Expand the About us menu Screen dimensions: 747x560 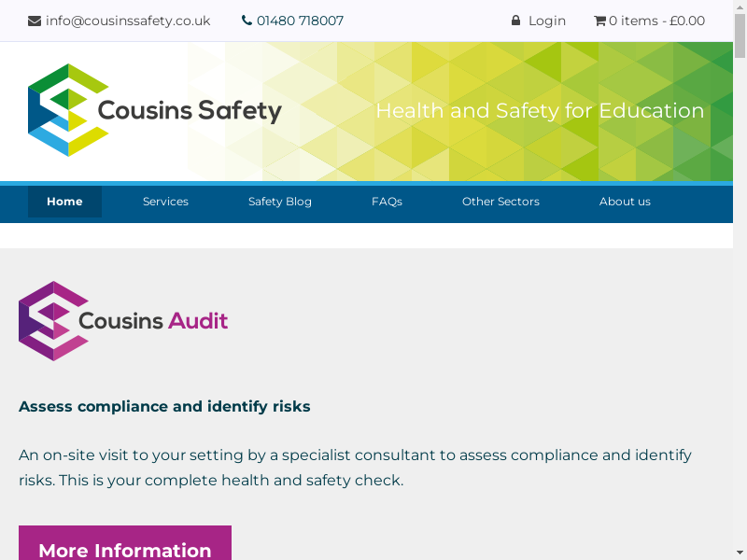[x=625, y=202]
